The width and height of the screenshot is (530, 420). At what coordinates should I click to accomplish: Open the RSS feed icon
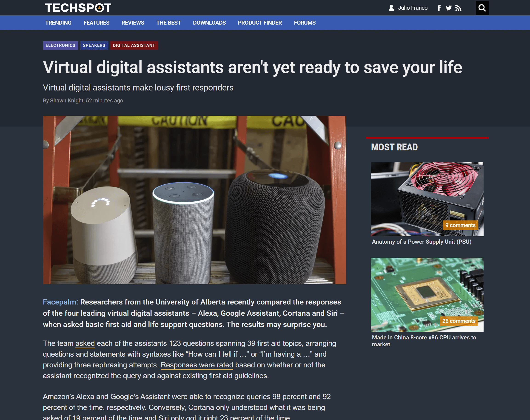point(458,8)
